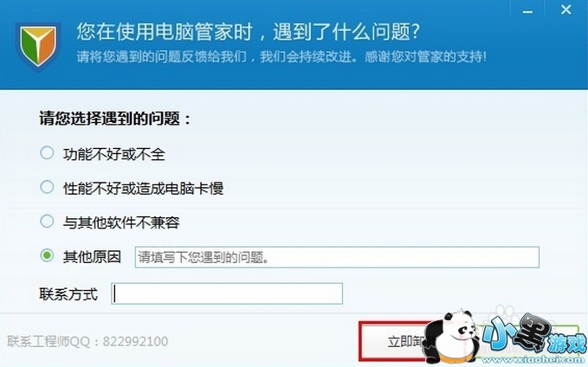Click the 其他原因 option label

(92, 257)
